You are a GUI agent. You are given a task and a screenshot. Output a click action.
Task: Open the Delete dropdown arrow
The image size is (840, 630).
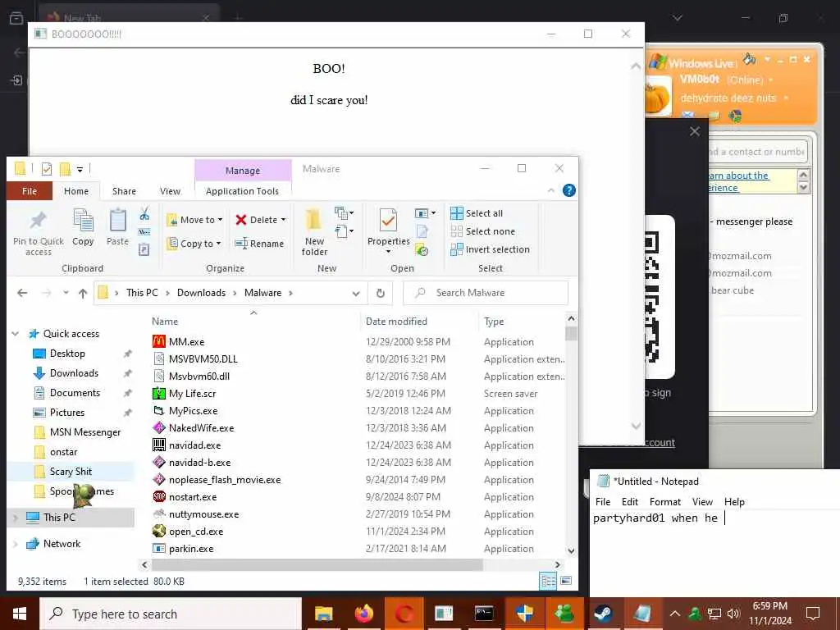pos(283,220)
